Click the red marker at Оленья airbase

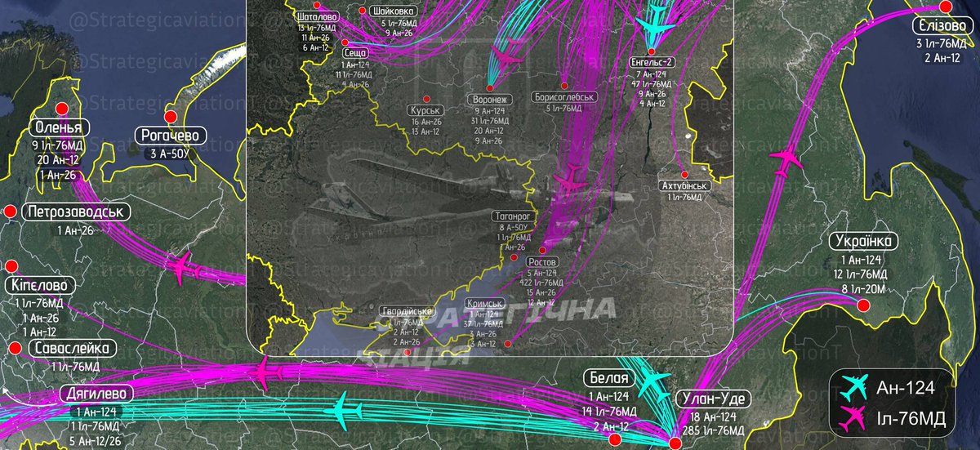click(61, 109)
